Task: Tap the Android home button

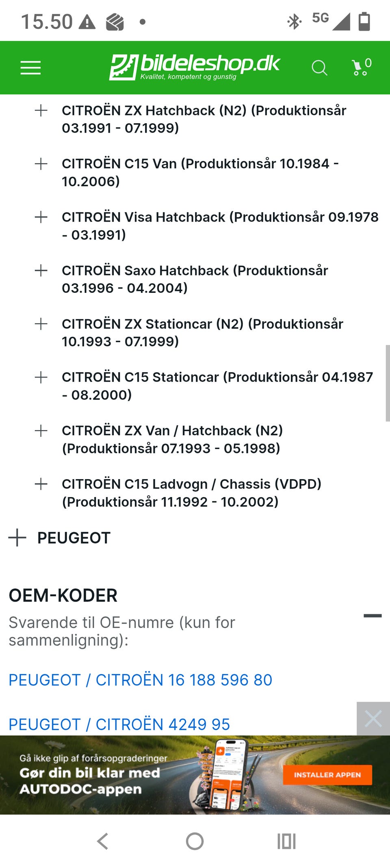Action: coord(195,841)
